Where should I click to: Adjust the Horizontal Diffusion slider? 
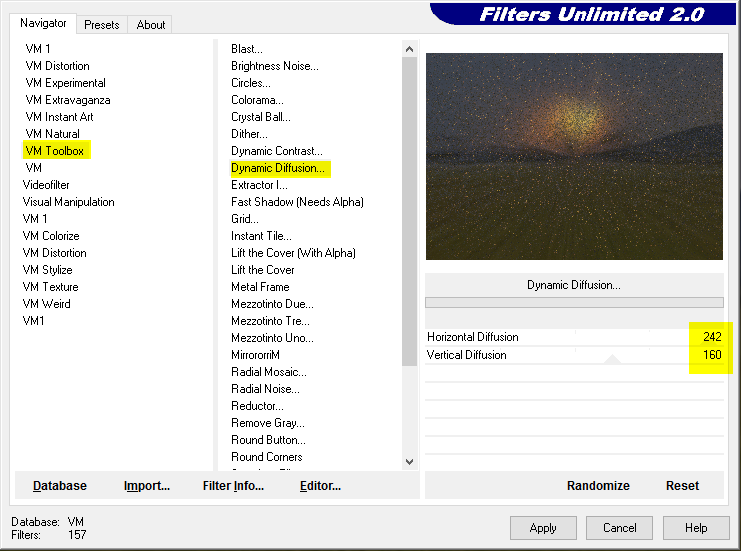[575, 337]
